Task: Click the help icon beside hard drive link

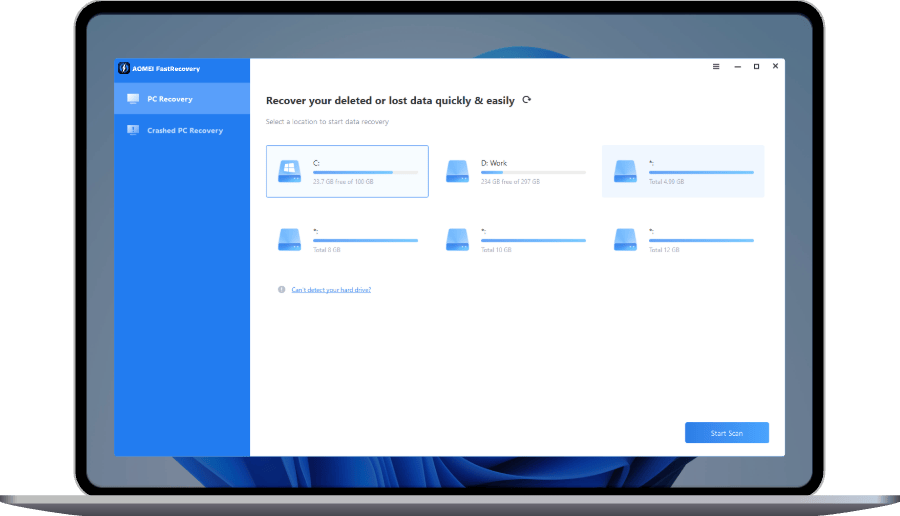Action: click(x=282, y=289)
